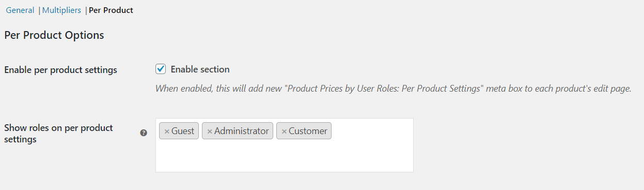Click the "Enable per product settings" label

point(60,70)
